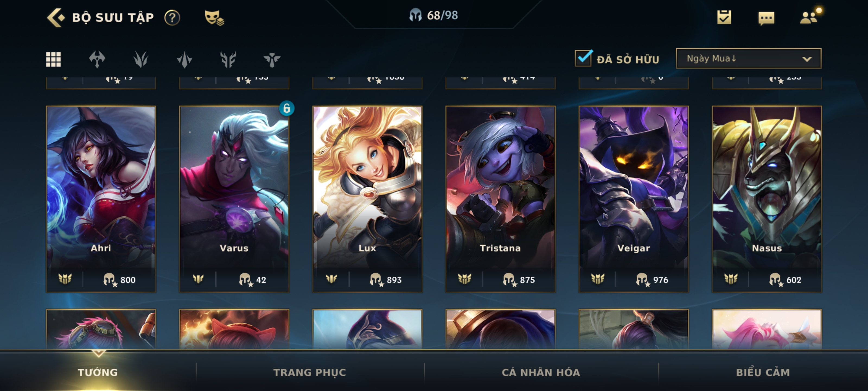868x391 pixels.
Task: Switch to the TRANG PHỤC tab
Action: 309,373
